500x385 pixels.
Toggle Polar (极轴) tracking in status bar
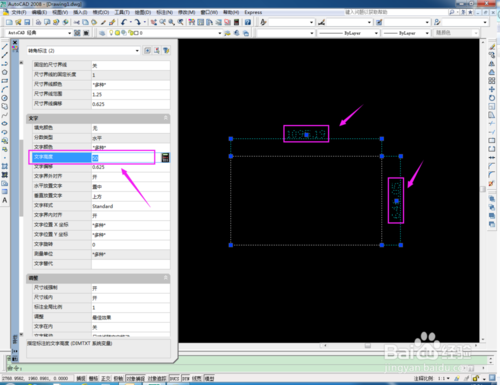pyautogui.click(x=118, y=378)
